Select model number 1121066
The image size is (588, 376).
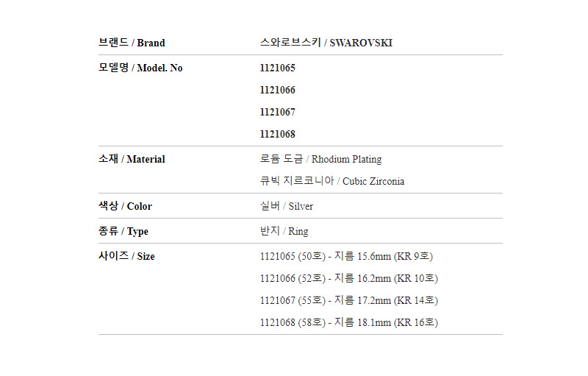click(x=277, y=90)
